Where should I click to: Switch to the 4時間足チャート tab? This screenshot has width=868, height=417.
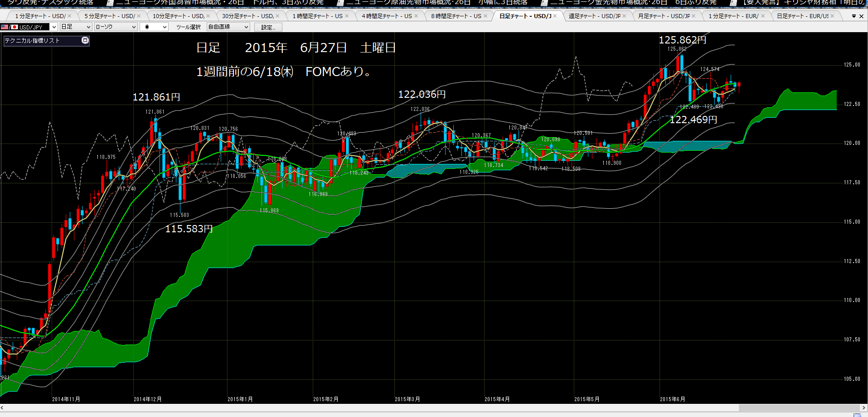pos(387,16)
